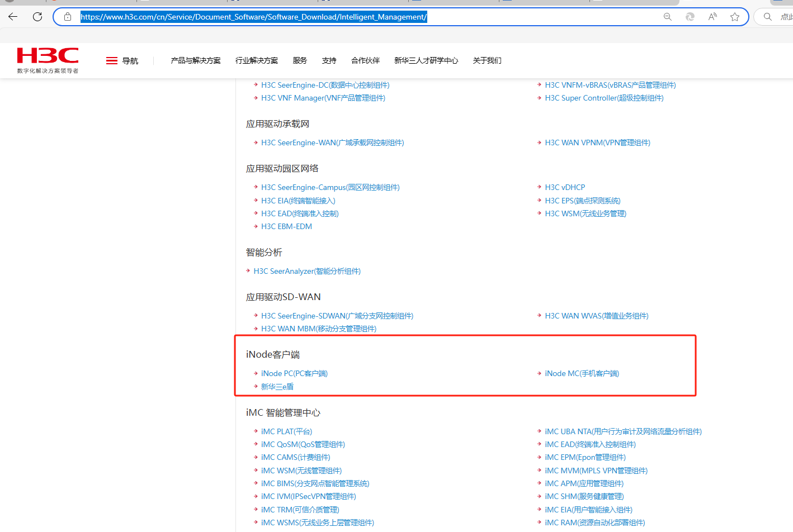Open the 产品与解决方案 menu
The image size is (793, 532).
196,60
